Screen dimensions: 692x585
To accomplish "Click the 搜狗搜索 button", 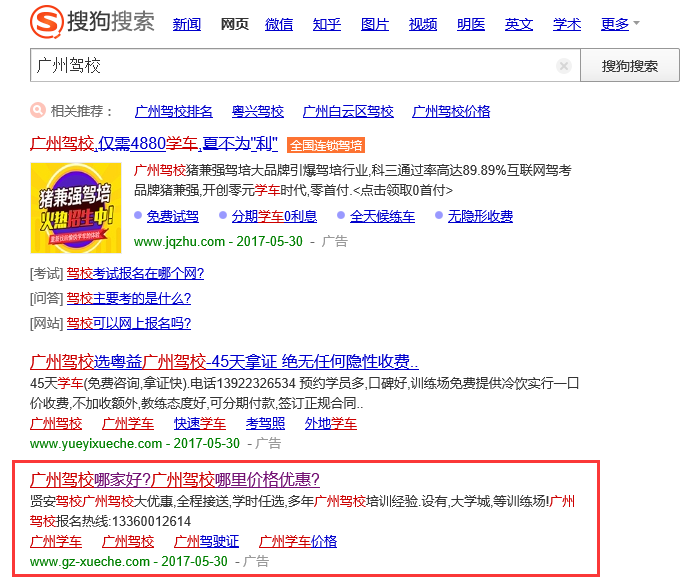I will (x=630, y=65).
